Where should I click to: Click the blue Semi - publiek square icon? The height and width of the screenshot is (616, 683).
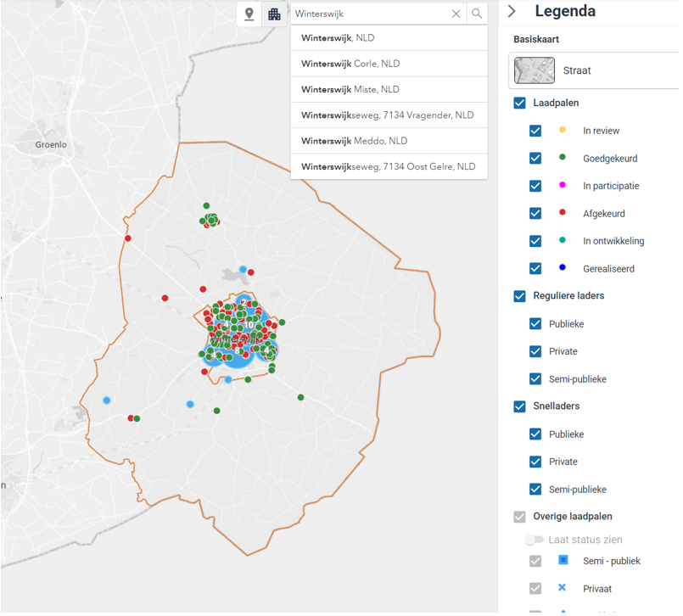pyautogui.click(x=562, y=560)
